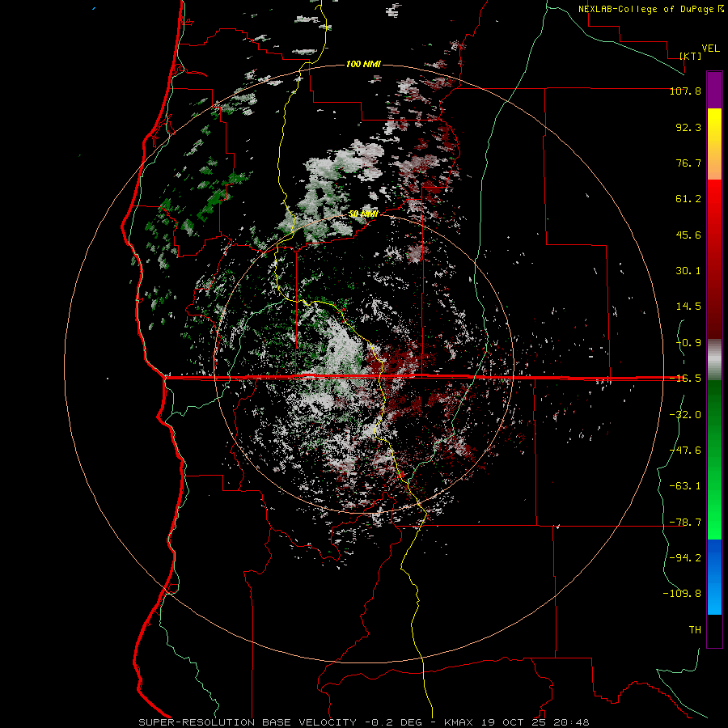Select the -78.7 scale value
The width and height of the screenshot is (728, 728).
685,523
